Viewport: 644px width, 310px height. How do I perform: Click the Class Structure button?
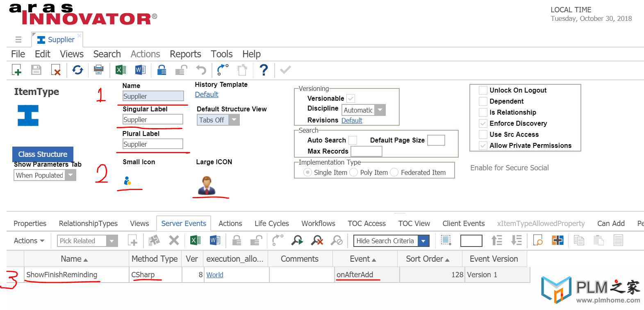pos(43,154)
